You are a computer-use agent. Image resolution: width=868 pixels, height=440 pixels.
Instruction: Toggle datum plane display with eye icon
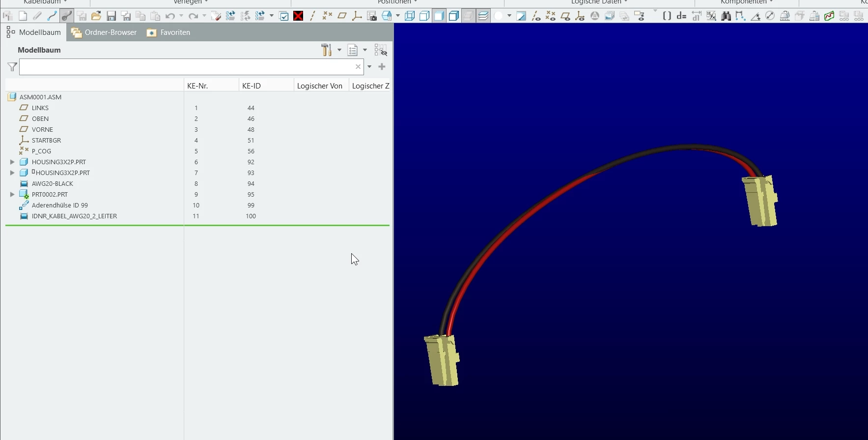(565, 16)
